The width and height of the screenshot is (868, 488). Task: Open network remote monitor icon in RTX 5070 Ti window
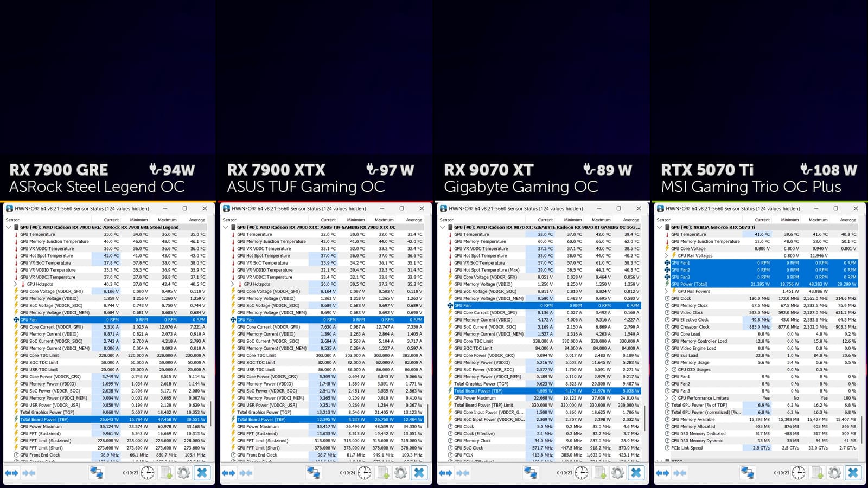point(748,473)
